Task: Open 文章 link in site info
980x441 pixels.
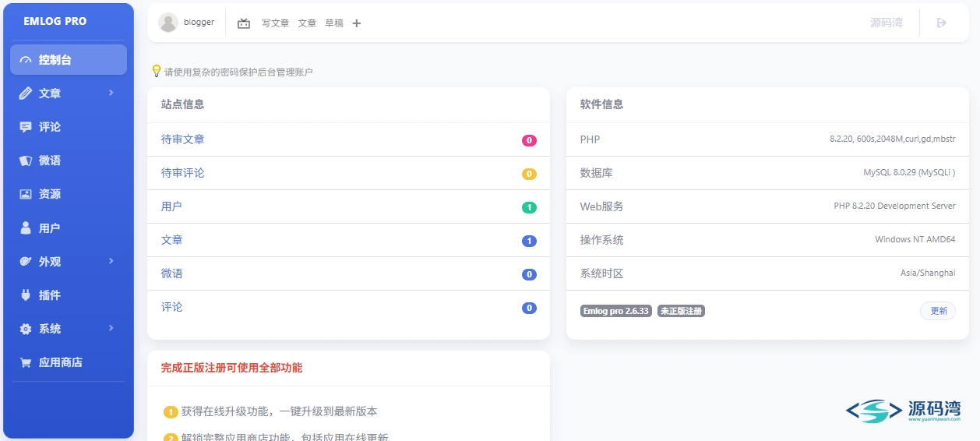Action: pyautogui.click(x=172, y=240)
